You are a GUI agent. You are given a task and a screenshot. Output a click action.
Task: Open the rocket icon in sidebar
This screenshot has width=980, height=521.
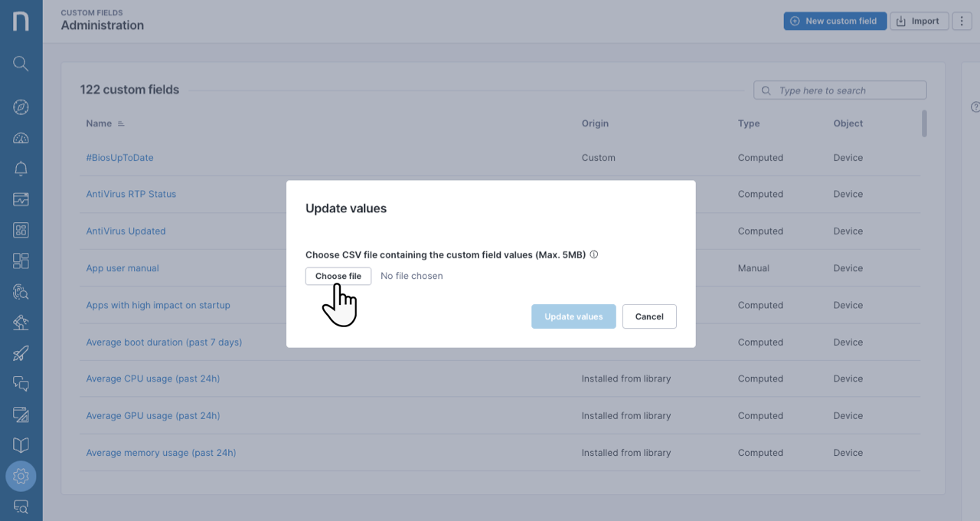click(x=21, y=353)
